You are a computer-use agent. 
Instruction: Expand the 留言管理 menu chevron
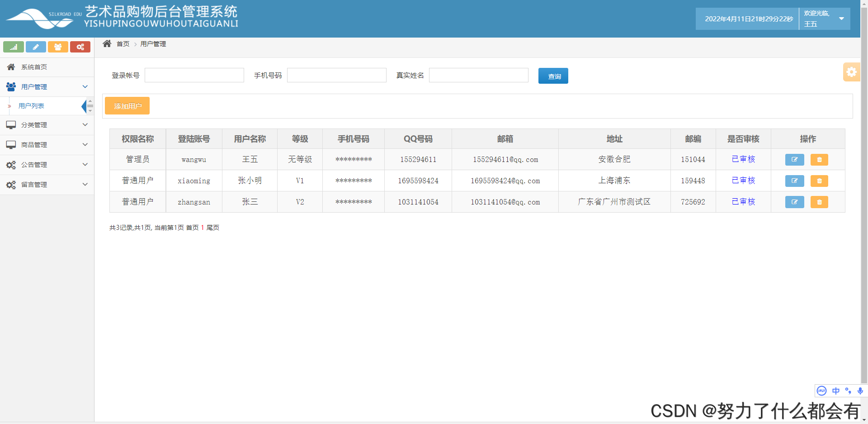pyautogui.click(x=85, y=184)
